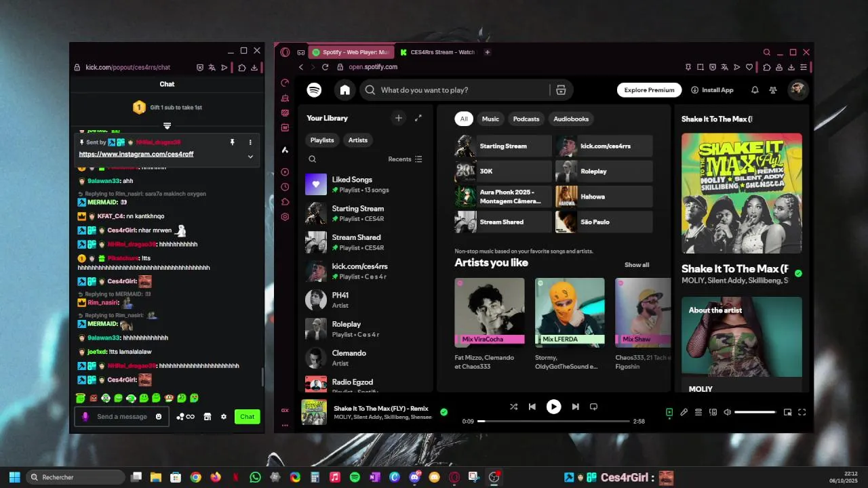
Task: Open Opera GX menu logo icon
Action: coord(285,52)
